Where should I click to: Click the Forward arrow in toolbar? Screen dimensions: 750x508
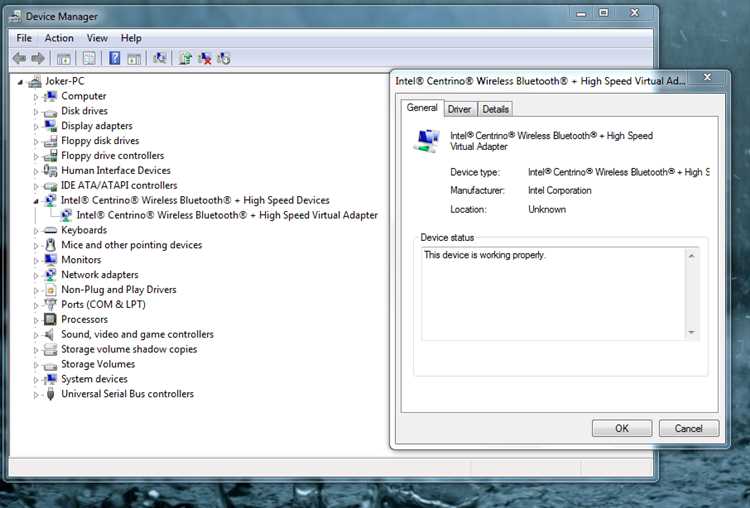(38, 58)
